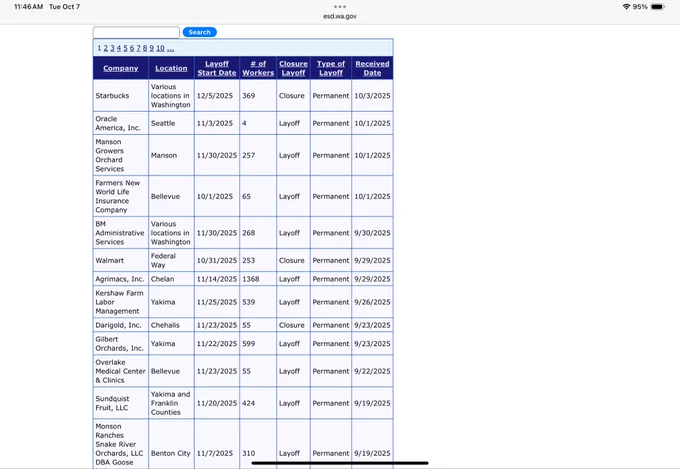Screen dimensions: 680x469
Task: Focus the search text field
Action: [136, 32]
